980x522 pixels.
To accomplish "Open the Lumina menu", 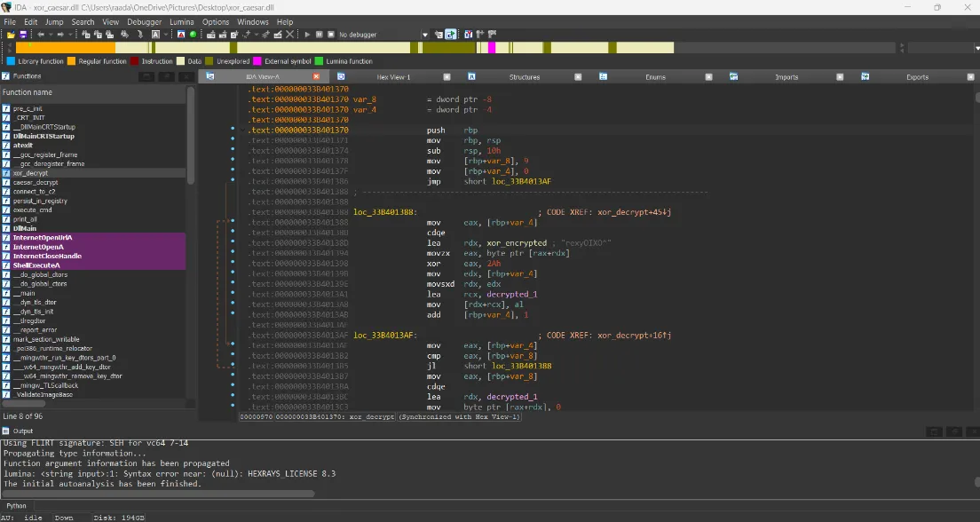I will coord(182,21).
